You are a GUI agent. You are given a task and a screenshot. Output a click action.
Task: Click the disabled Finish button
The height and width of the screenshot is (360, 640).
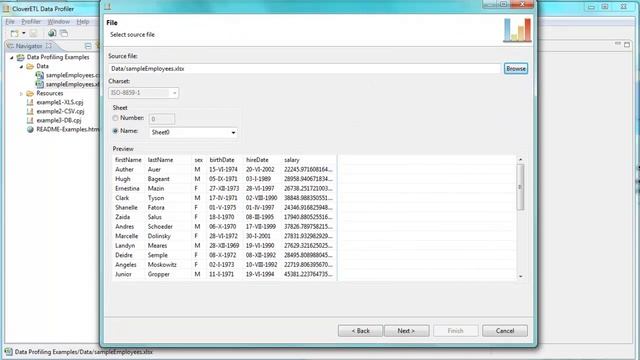[456, 331]
